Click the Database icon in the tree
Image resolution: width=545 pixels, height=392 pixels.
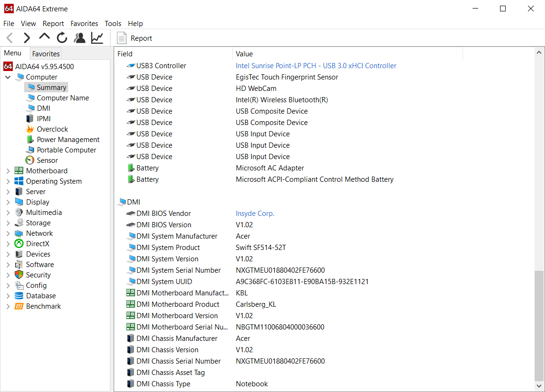[x=19, y=296]
